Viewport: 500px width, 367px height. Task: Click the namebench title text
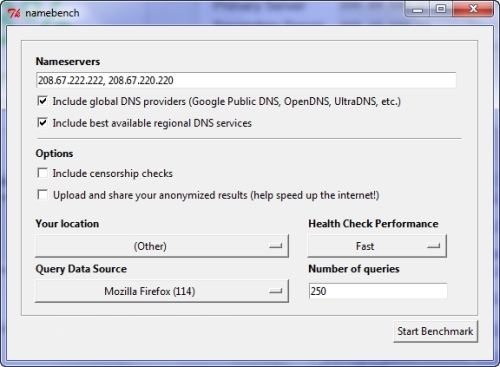[x=52, y=13]
